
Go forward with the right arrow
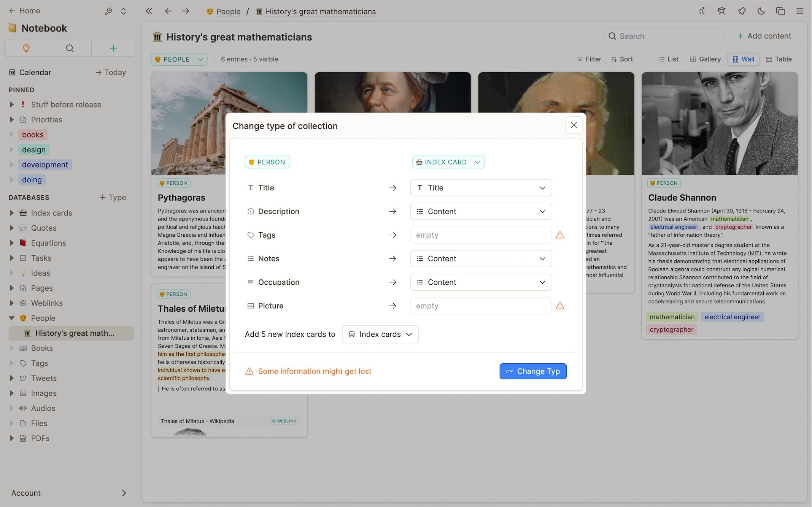pos(186,11)
